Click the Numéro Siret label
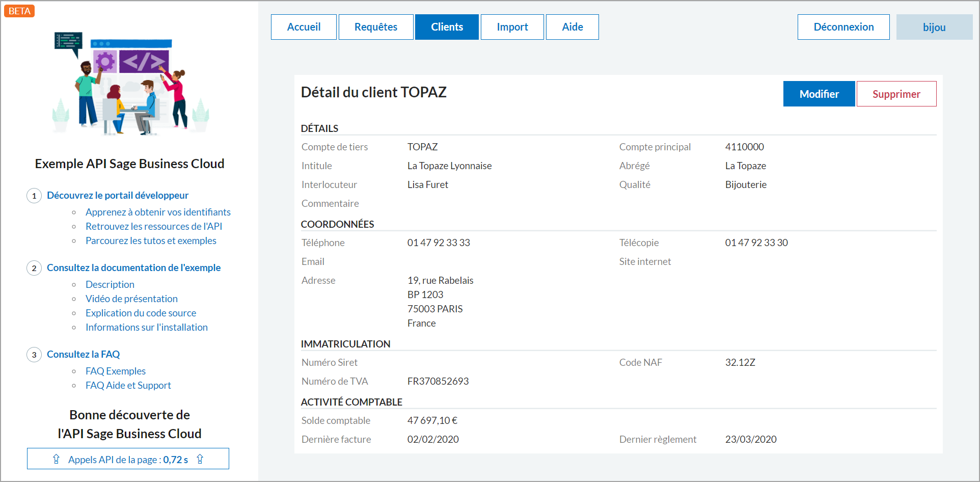 [330, 362]
